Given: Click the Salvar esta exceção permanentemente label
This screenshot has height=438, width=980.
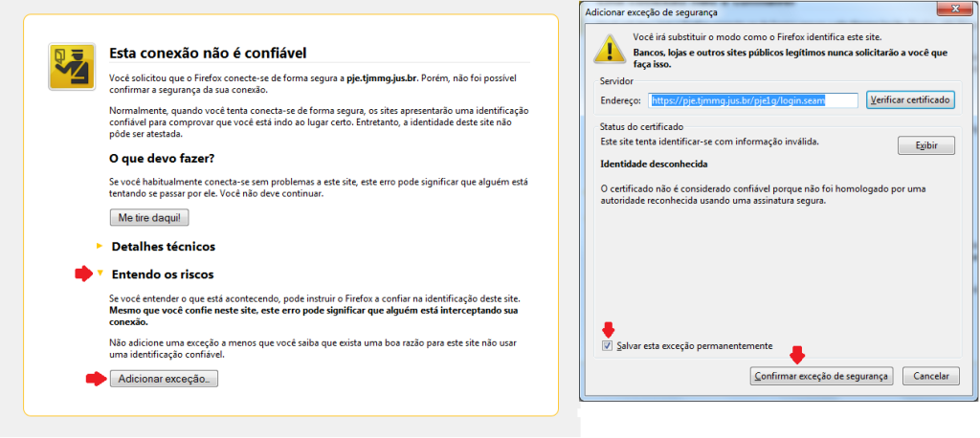Looking at the screenshot, I should 695,345.
